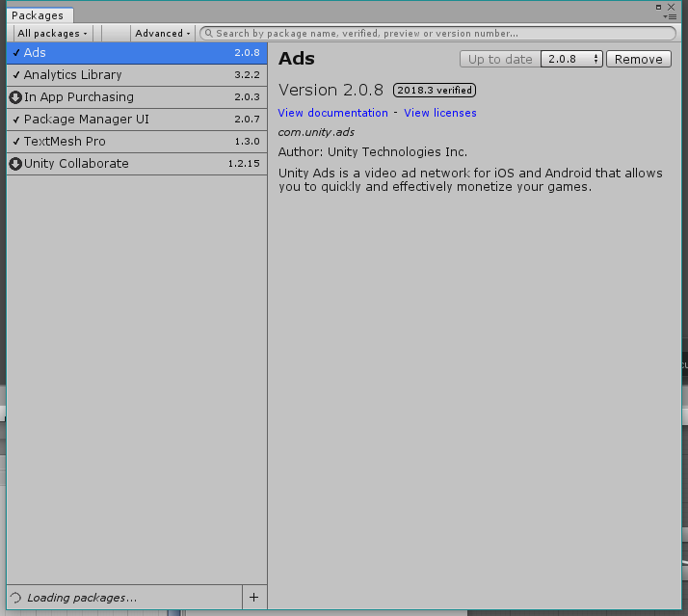Open the View documentation link
Viewport: 688px width, 616px height.
333,113
